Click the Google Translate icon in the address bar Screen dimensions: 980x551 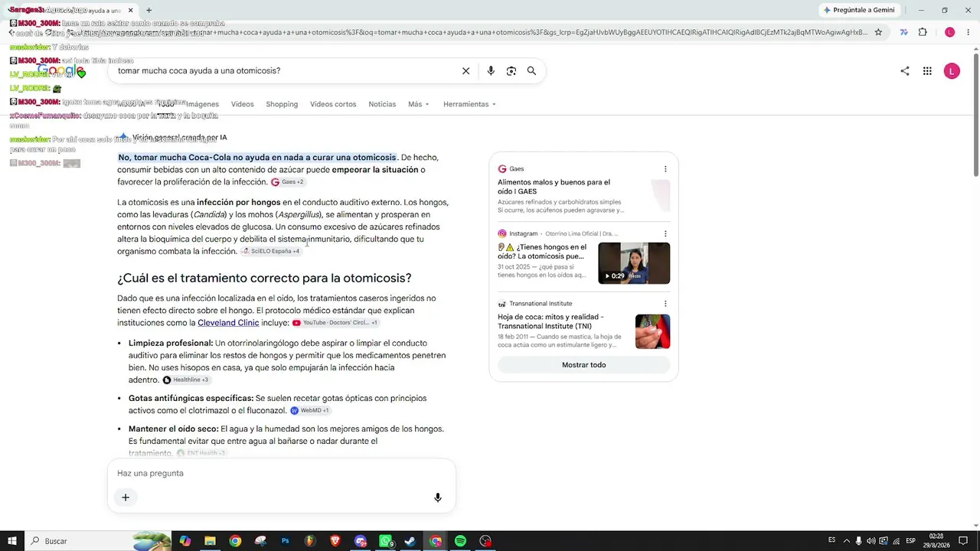903,32
